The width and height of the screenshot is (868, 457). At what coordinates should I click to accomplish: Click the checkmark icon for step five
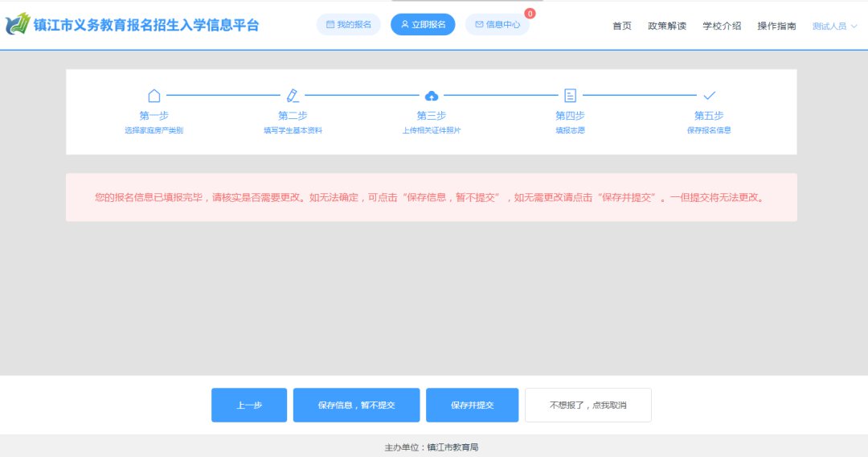(x=709, y=96)
